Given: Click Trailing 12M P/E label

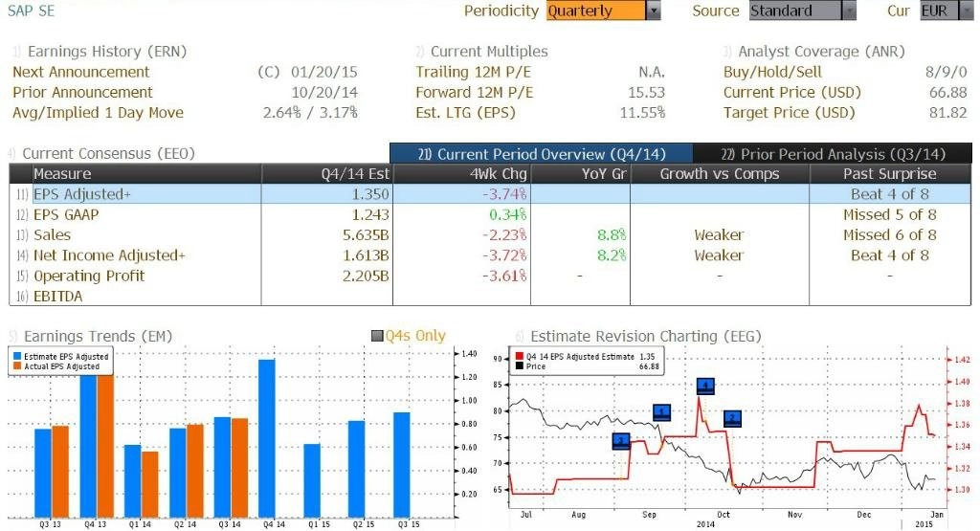Looking at the screenshot, I should pos(474,72).
